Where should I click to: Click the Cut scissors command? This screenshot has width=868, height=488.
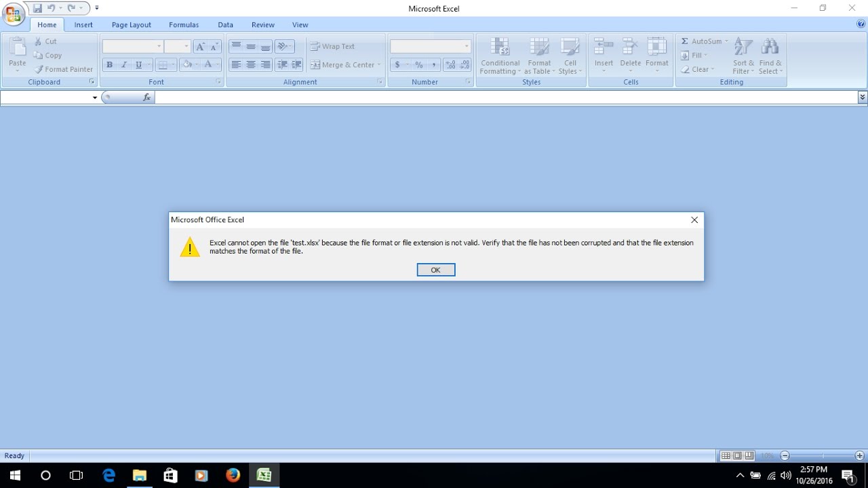46,41
